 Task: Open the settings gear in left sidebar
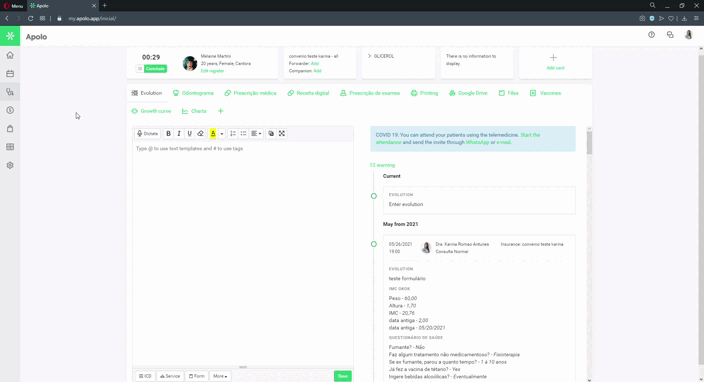click(x=10, y=165)
